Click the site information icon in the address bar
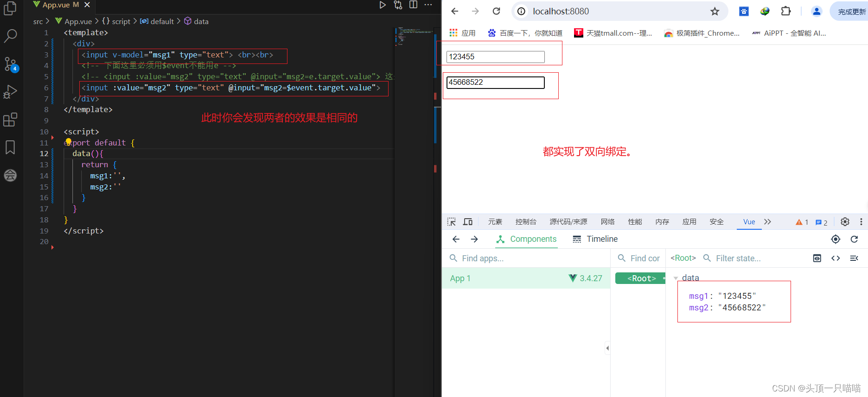 pos(521,11)
